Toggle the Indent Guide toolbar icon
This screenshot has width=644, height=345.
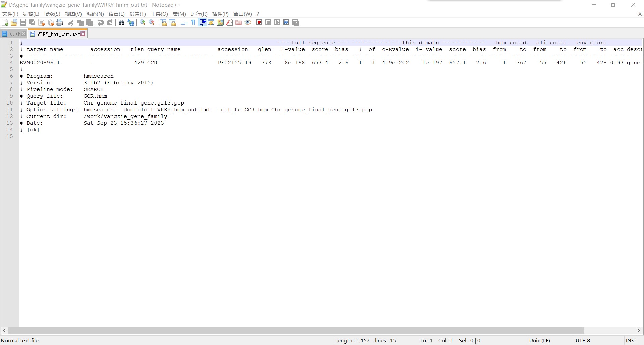click(202, 22)
